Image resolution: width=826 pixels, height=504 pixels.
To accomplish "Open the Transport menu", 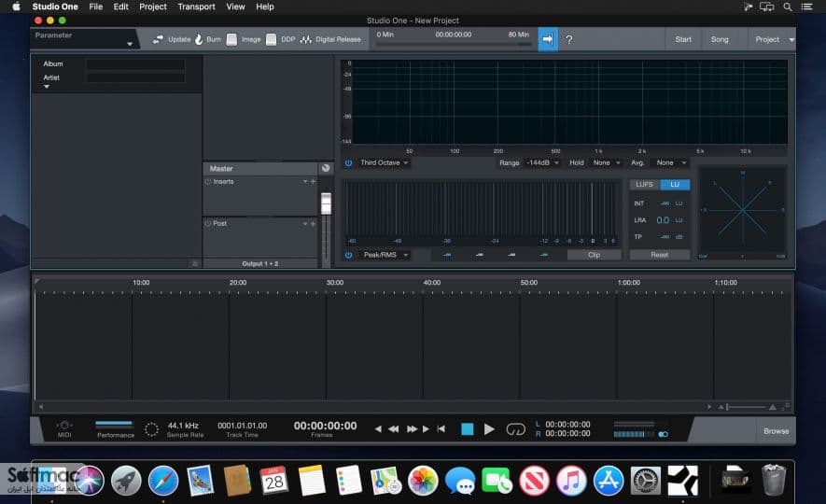I will tap(196, 7).
